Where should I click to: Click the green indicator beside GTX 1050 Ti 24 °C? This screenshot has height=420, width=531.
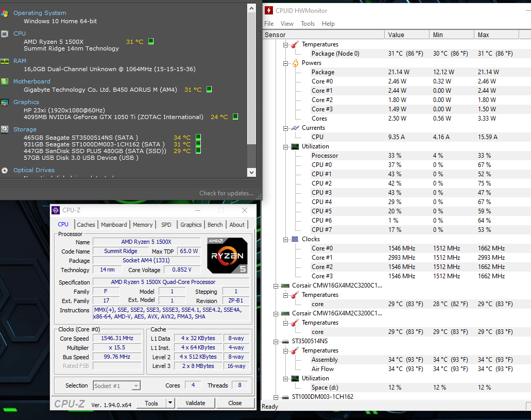235,116
